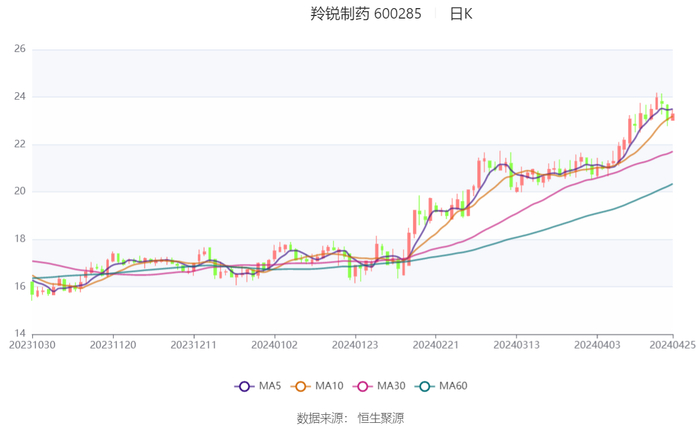The height and width of the screenshot is (426, 700).
Task: Hide the MA10 line via its label
Action: 329,386
